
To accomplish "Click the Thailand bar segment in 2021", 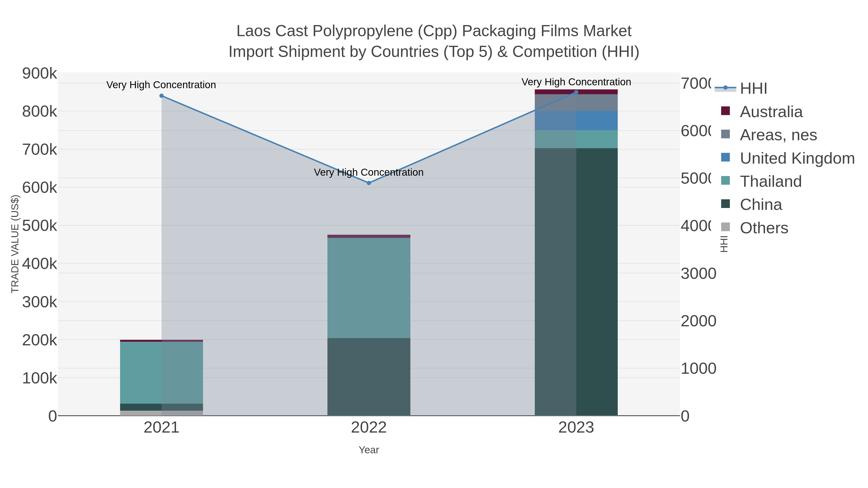I will 161,373.
